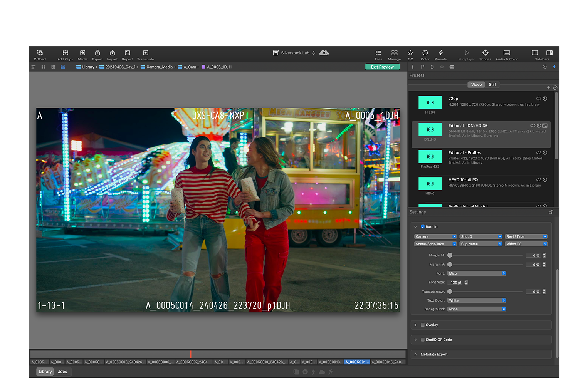The width and height of the screenshot is (588, 392).
Task: Show the Scopes panel
Action: (485, 53)
